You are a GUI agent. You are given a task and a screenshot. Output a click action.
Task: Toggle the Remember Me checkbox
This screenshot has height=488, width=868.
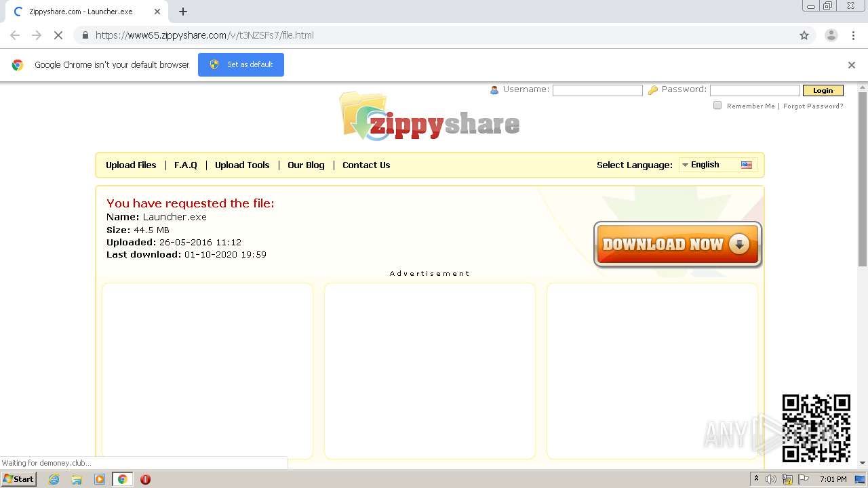pos(717,105)
